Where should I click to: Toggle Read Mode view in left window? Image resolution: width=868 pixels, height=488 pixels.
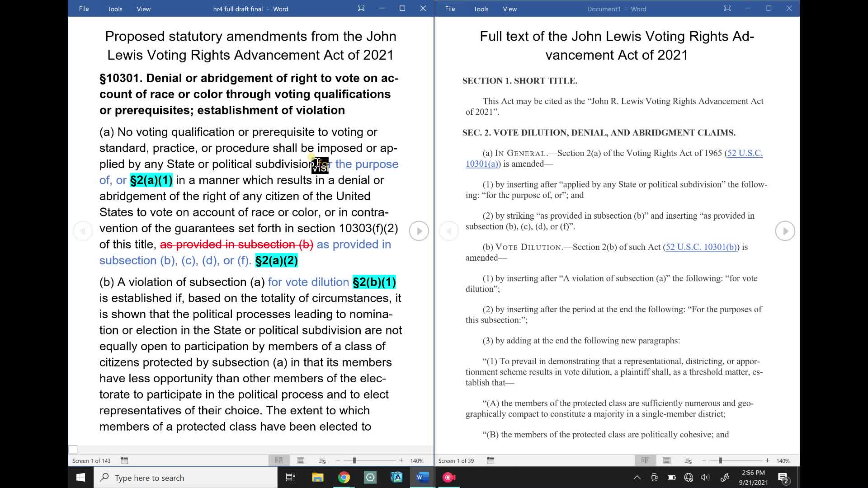click(x=279, y=460)
